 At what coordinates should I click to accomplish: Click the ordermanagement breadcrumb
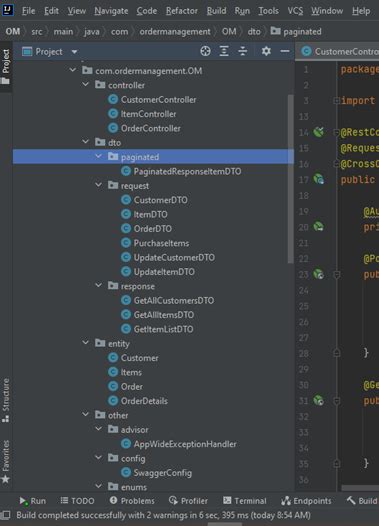click(175, 32)
